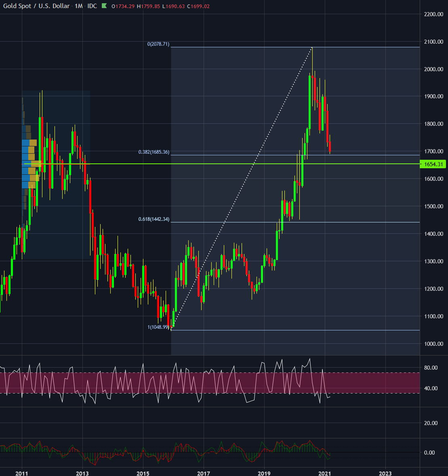
Task: Click the 1900.00 price axis label
Action: tap(433, 96)
